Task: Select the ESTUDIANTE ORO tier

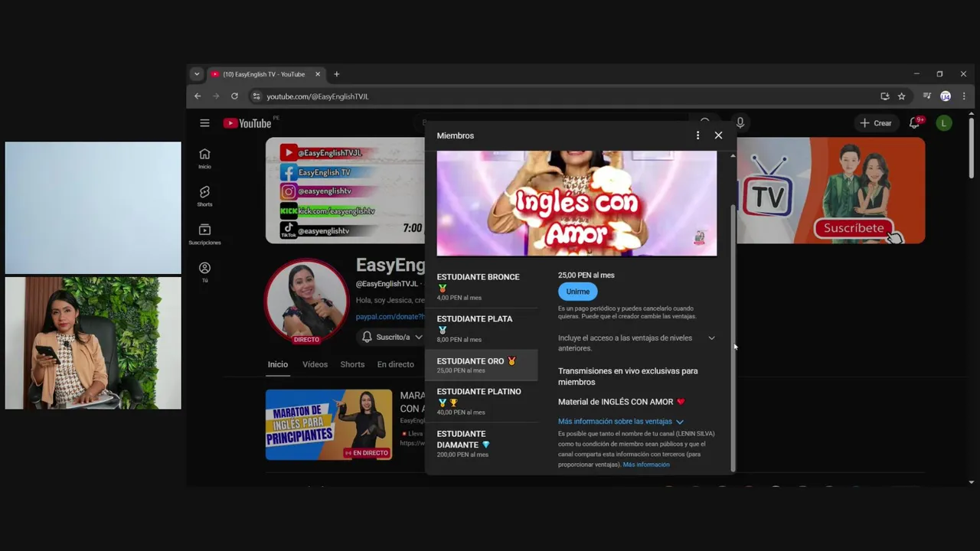Action: [x=482, y=365]
